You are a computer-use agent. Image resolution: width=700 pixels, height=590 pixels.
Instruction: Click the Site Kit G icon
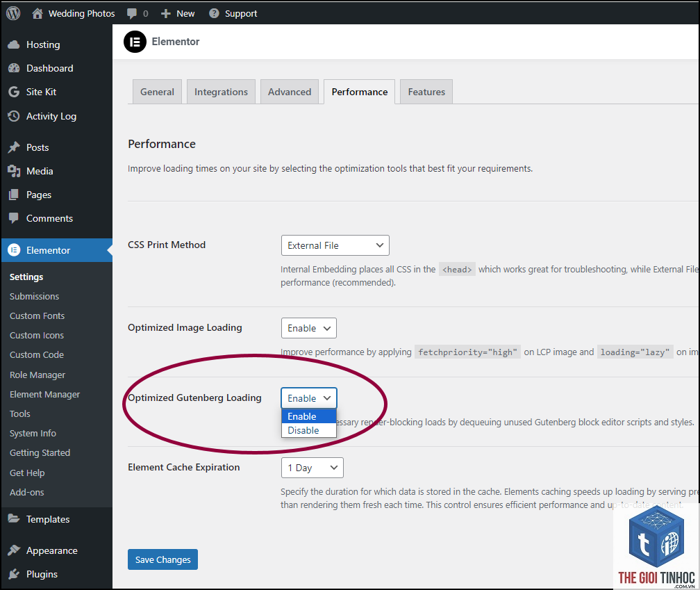click(14, 92)
